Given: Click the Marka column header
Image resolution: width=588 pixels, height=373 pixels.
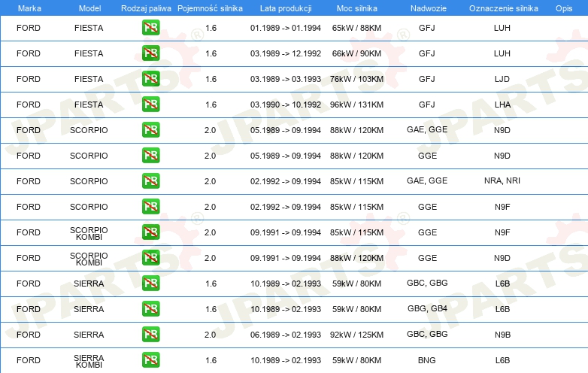Looking at the screenshot, I should click(x=29, y=8).
